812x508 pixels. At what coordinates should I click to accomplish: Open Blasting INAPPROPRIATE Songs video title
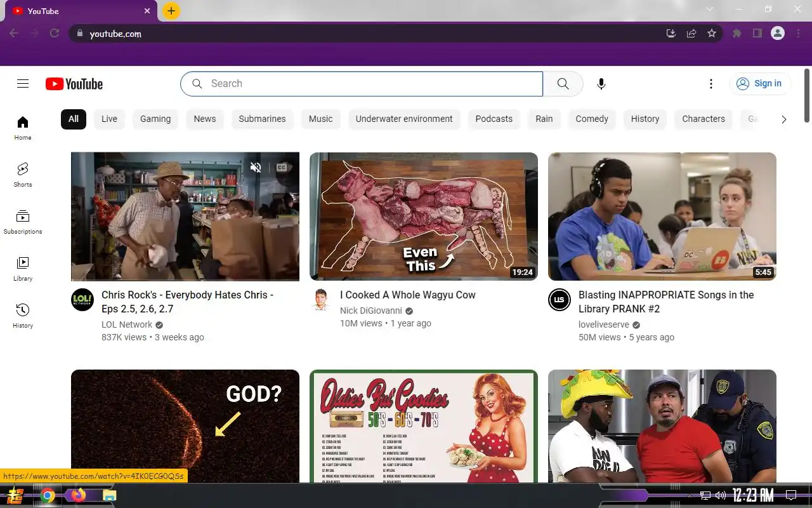(x=666, y=302)
